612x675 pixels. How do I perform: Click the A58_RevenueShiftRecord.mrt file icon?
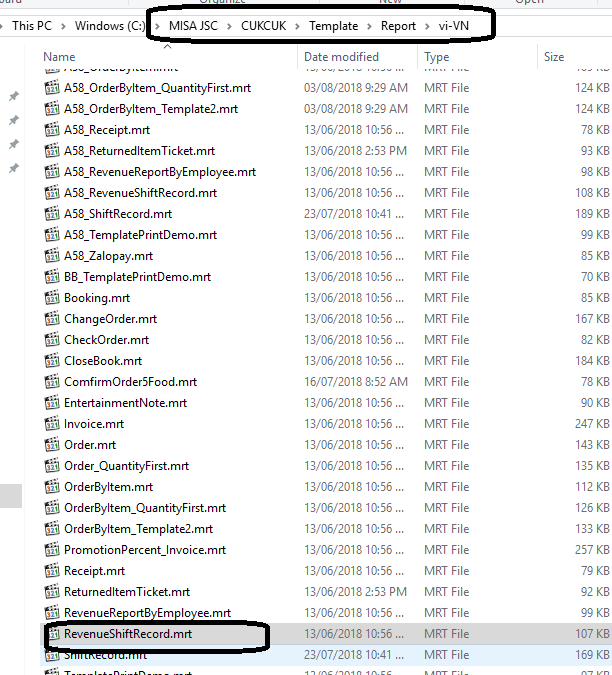pos(52,192)
